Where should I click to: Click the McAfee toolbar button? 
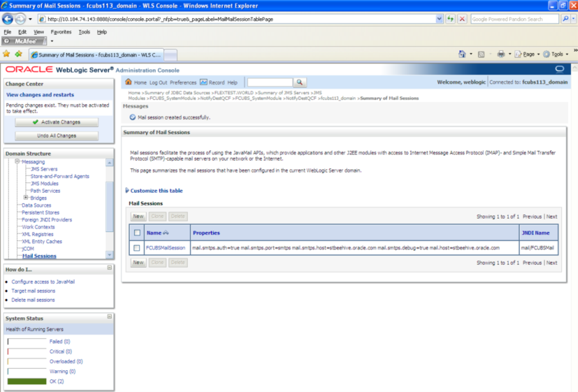coord(24,41)
